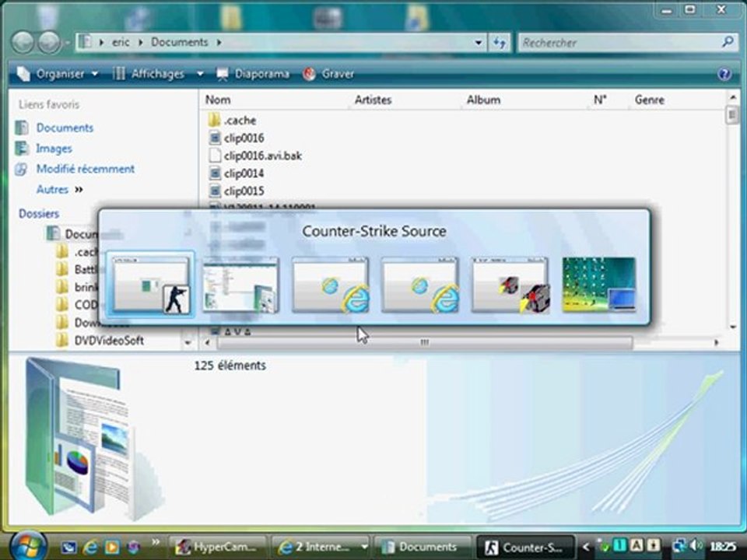Screen dimensions: 747x560
Task: Click the file list scroll right arrow
Action: (716, 342)
